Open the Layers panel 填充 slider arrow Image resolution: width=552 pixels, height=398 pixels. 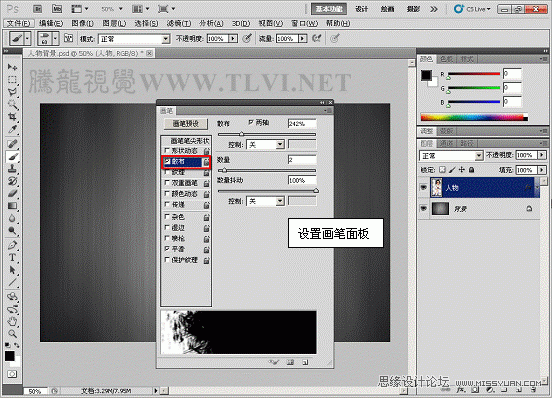[x=542, y=170]
